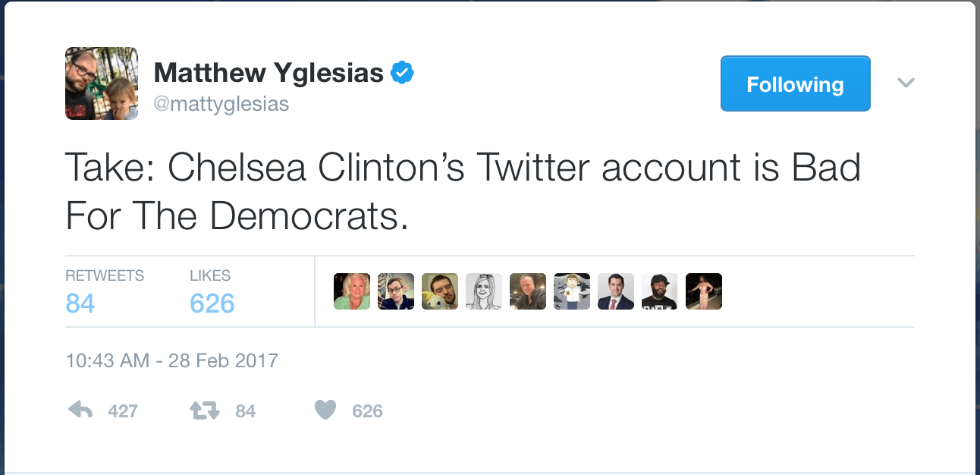Screen dimensions: 980x475
Task: Like the tweet with heart icon
Action: click(325, 411)
